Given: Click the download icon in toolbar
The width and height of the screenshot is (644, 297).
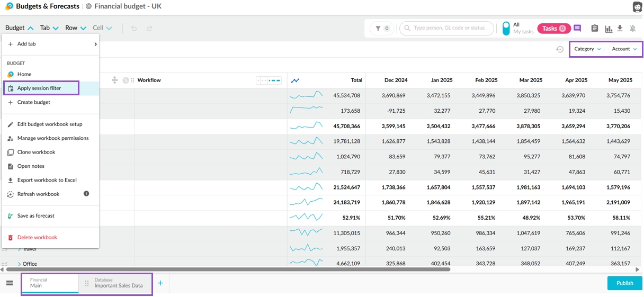Looking at the screenshot, I should tap(620, 29).
